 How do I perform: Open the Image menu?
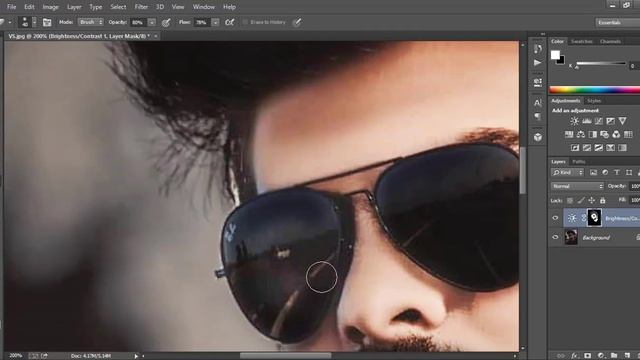[51, 7]
